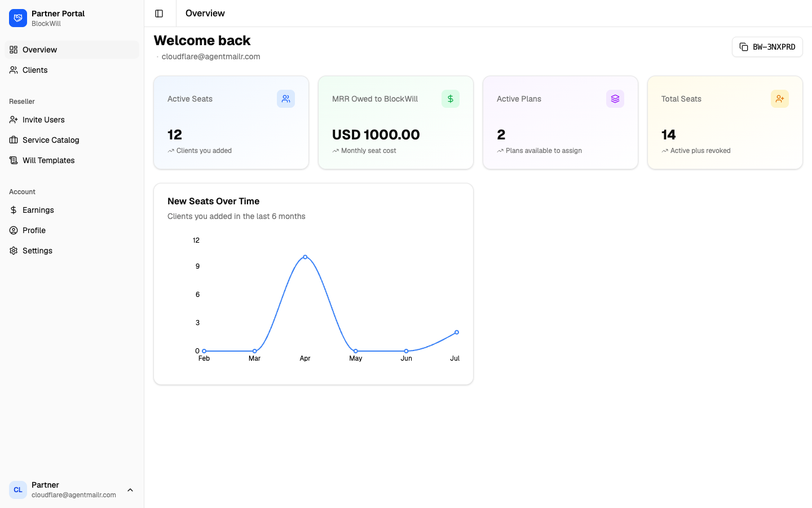Click the Apr peak data point
Image resolution: width=812 pixels, height=508 pixels.
click(x=305, y=257)
